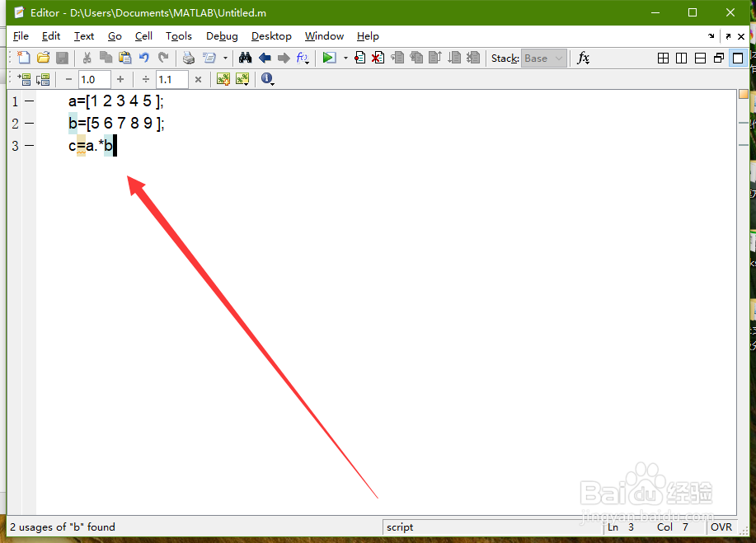
Task: Evaluate the current cell with the cell-mode icon
Action: click(24, 79)
